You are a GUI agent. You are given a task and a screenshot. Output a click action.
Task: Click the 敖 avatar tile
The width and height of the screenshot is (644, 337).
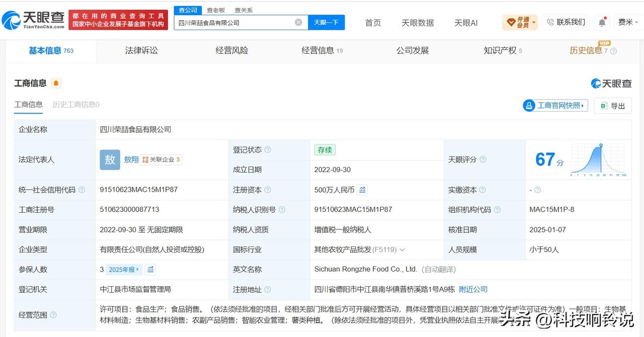[x=110, y=159]
